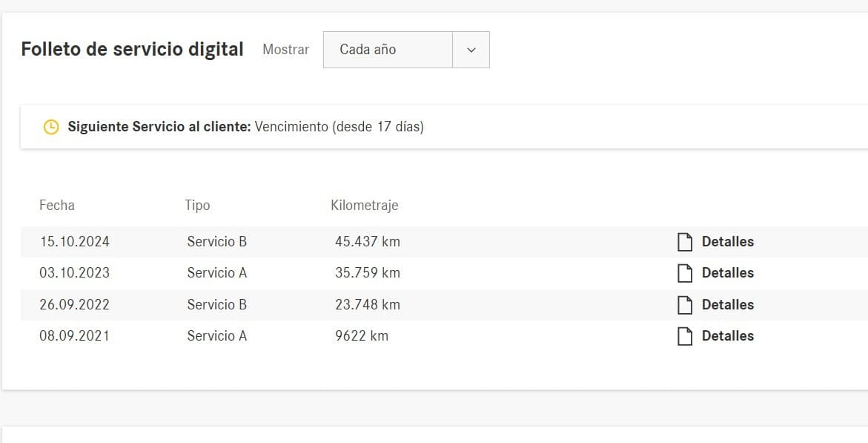Select the Cada año combo box
Screen dimensions: 868x443
[x=388, y=50]
